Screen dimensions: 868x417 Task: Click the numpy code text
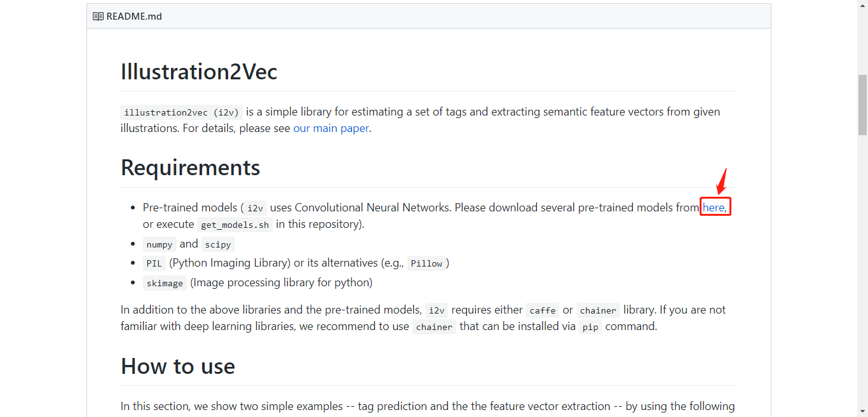point(159,244)
